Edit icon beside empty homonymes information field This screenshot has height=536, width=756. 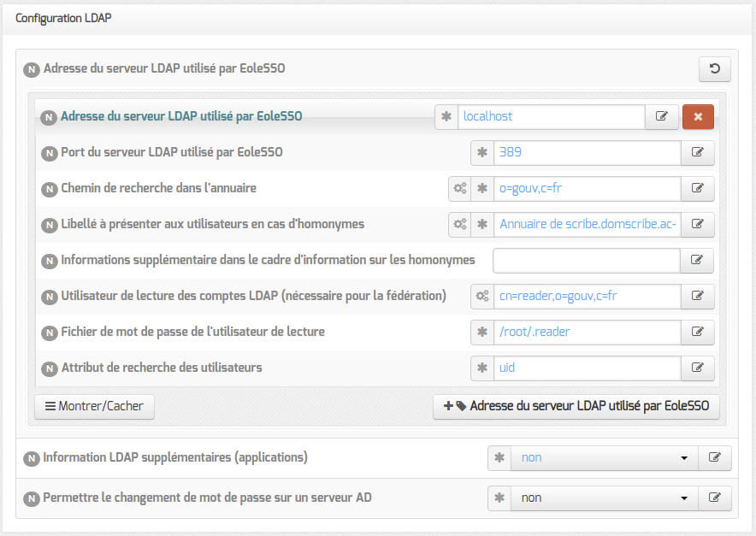pyautogui.click(x=697, y=261)
